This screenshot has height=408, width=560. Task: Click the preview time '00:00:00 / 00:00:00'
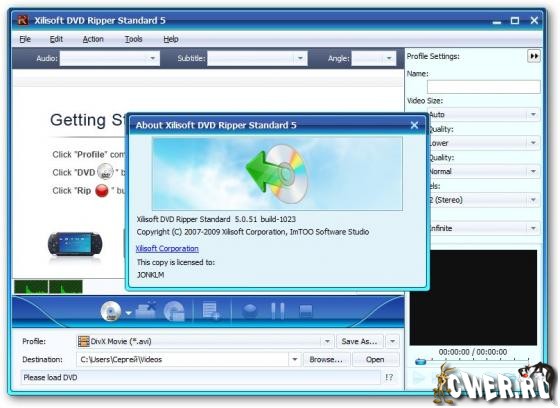point(473,352)
